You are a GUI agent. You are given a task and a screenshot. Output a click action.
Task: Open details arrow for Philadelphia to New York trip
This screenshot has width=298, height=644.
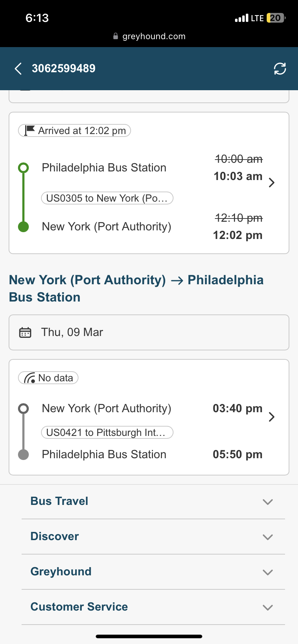(272, 183)
